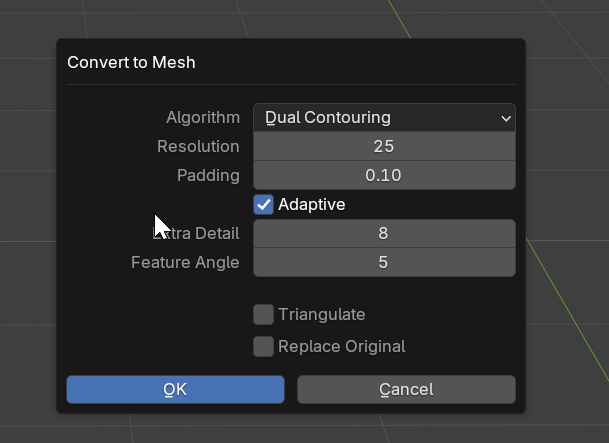Click the Triangulate label text
This screenshot has height=443, width=609.
click(322, 314)
